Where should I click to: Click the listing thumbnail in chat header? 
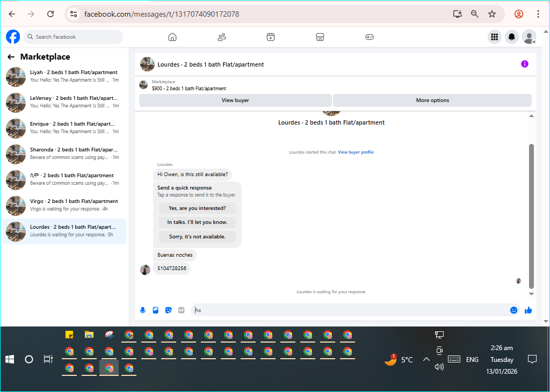147,64
